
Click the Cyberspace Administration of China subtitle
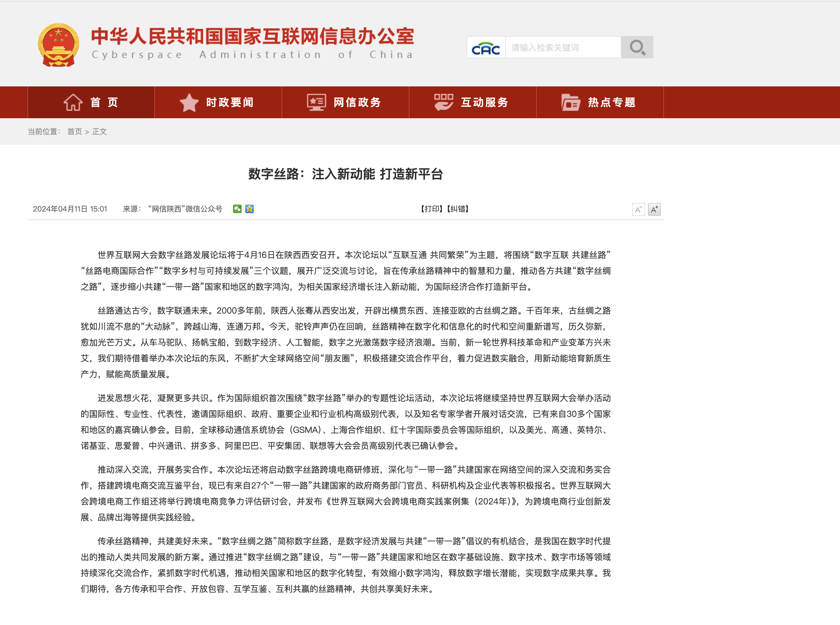(x=253, y=55)
